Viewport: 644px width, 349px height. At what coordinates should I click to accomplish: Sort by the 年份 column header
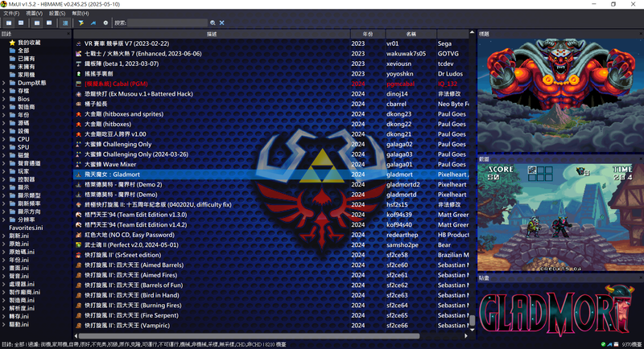click(368, 34)
